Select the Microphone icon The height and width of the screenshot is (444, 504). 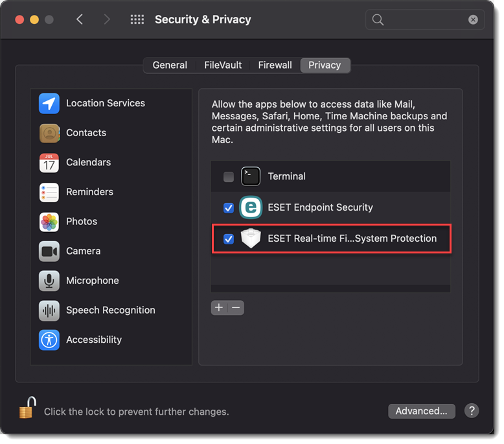tap(49, 281)
